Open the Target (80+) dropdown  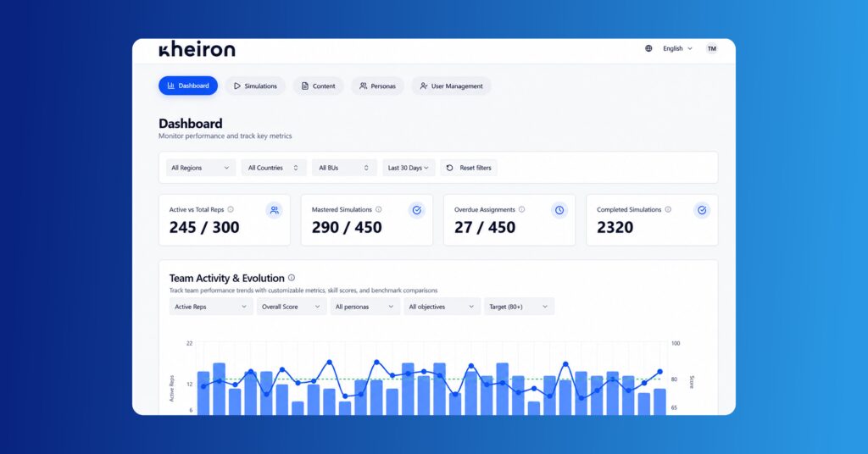pyautogui.click(x=519, y=307)
